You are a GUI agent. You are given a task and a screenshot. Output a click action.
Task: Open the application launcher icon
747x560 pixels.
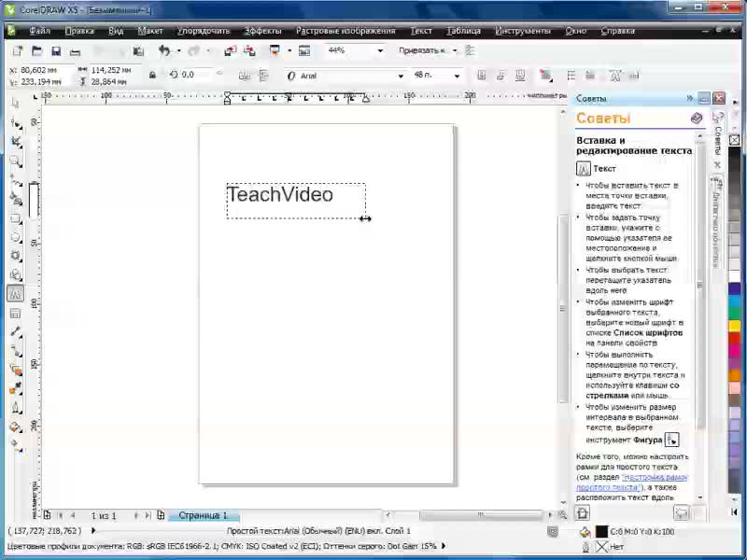click(x=275, y=50)
